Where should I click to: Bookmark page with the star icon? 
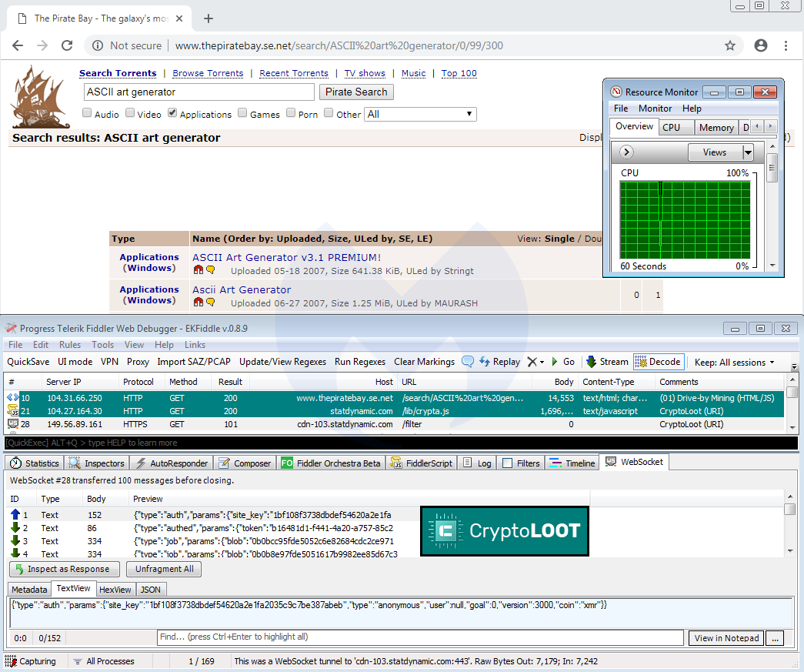730,45
